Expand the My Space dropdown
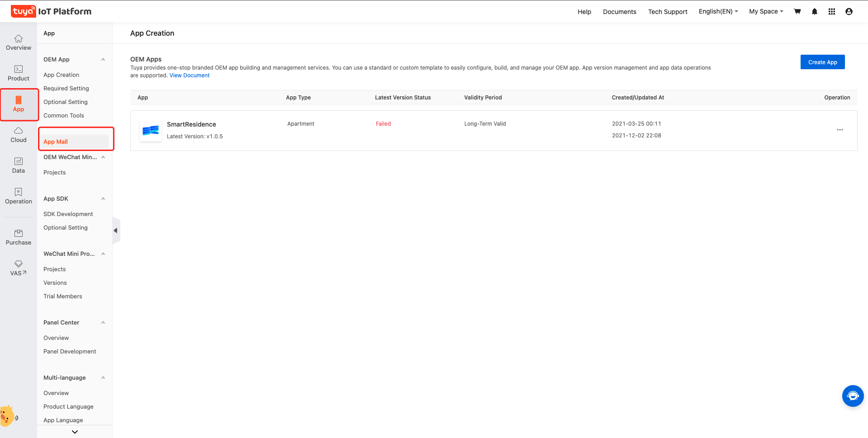The width and height of the screenshot is (868, 438). [765, 11]
